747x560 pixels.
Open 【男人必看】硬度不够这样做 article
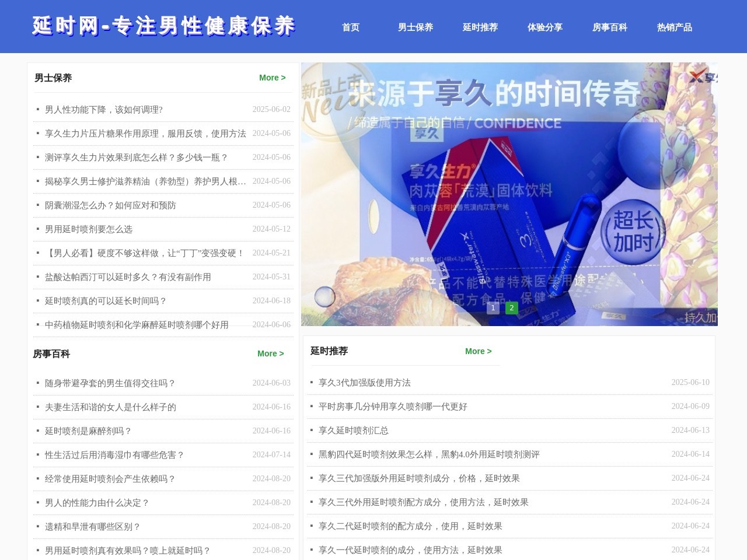(145, 253)
